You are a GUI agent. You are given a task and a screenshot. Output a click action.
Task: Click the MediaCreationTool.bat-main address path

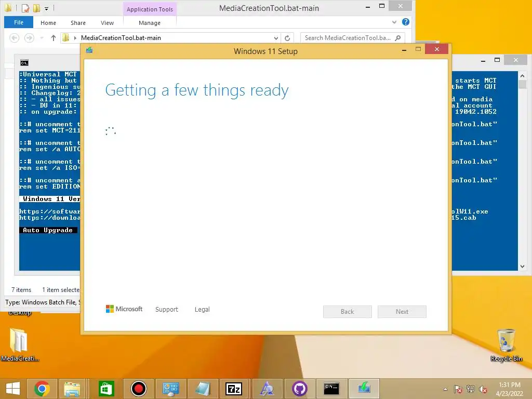(121, 38)
